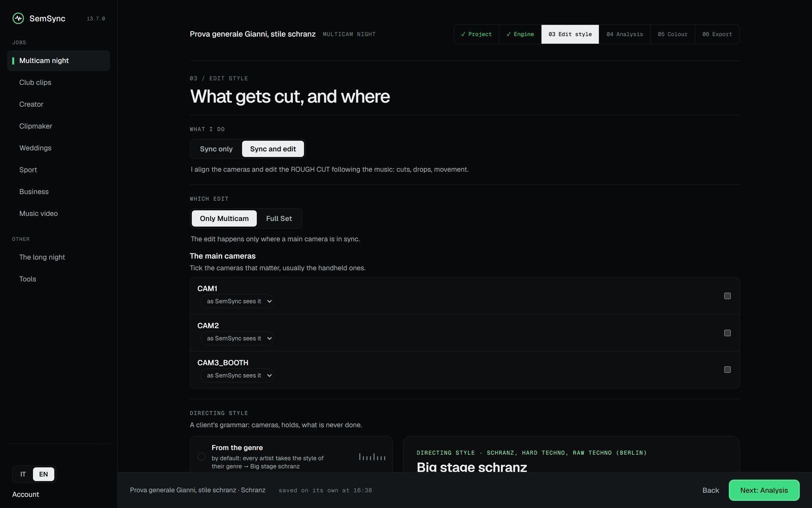Switch mode to Sync only

[216, 149]
